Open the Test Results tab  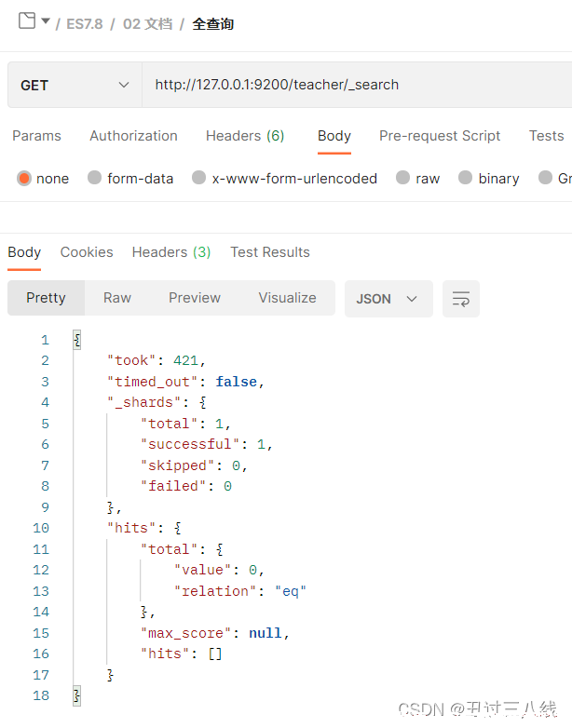tap(270, 252)
